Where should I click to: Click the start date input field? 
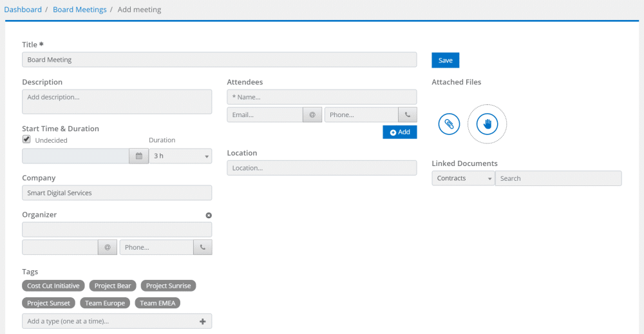point(75,156)
